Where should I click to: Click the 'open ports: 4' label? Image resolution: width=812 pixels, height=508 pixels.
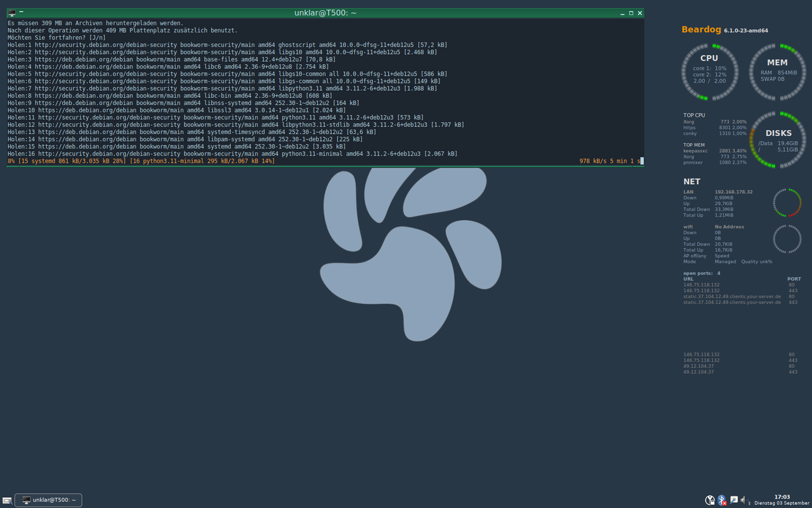coord(701,273)
